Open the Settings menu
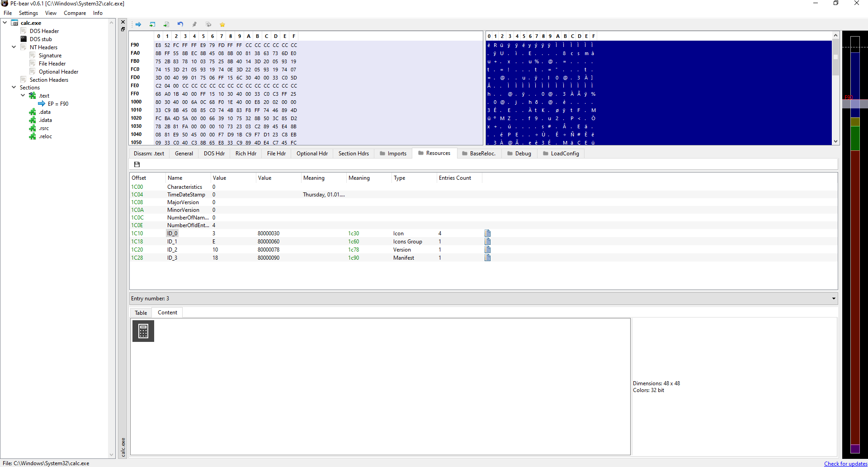The image size is (868, 467). pyautogui.click(x=28, y=13)
